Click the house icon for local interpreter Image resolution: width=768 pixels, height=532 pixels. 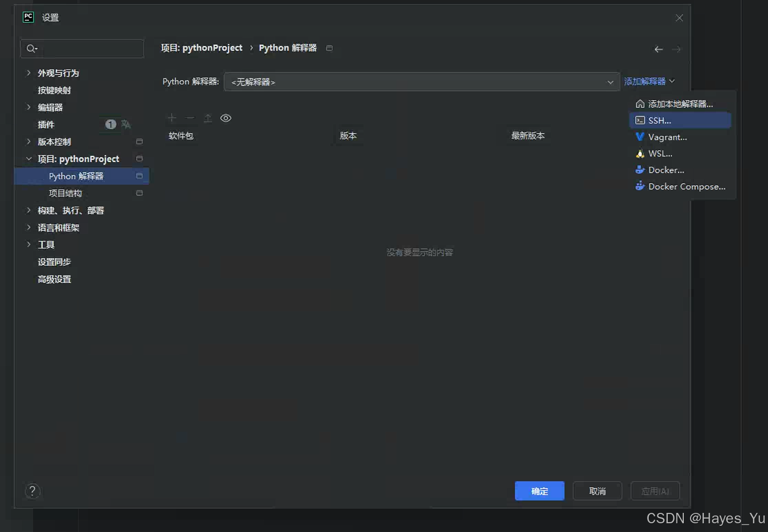click(x=640, y=104)
